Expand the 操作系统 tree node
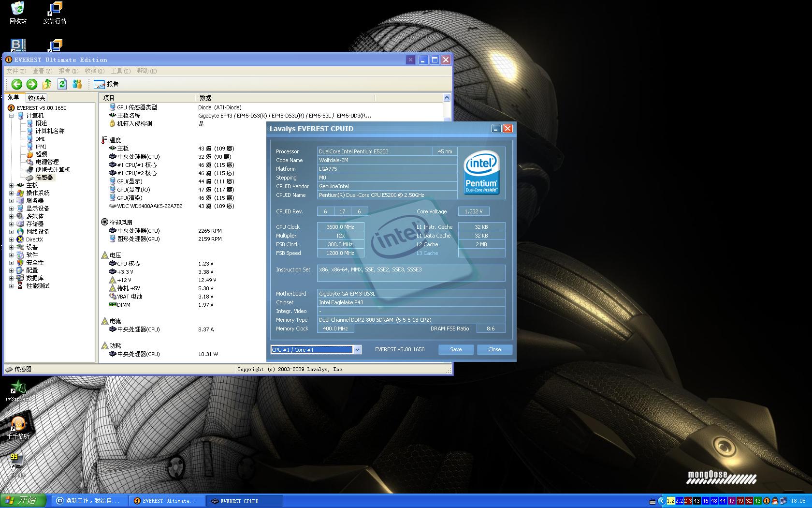 (x=11, y=193)
